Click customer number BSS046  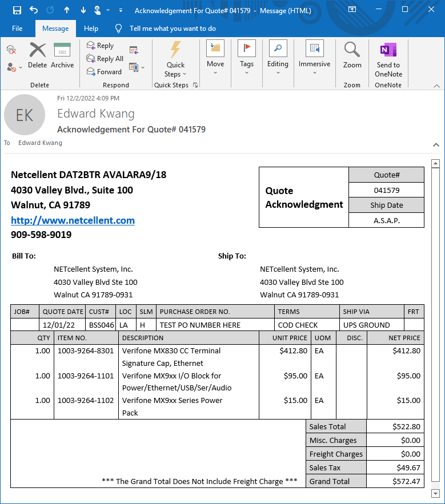(x=101, y=325)
